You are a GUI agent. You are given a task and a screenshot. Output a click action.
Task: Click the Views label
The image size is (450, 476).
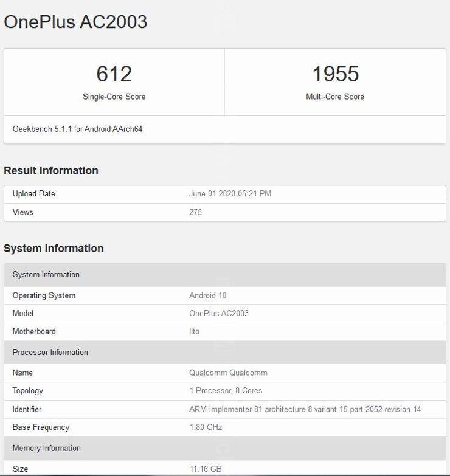pos(22,212)
